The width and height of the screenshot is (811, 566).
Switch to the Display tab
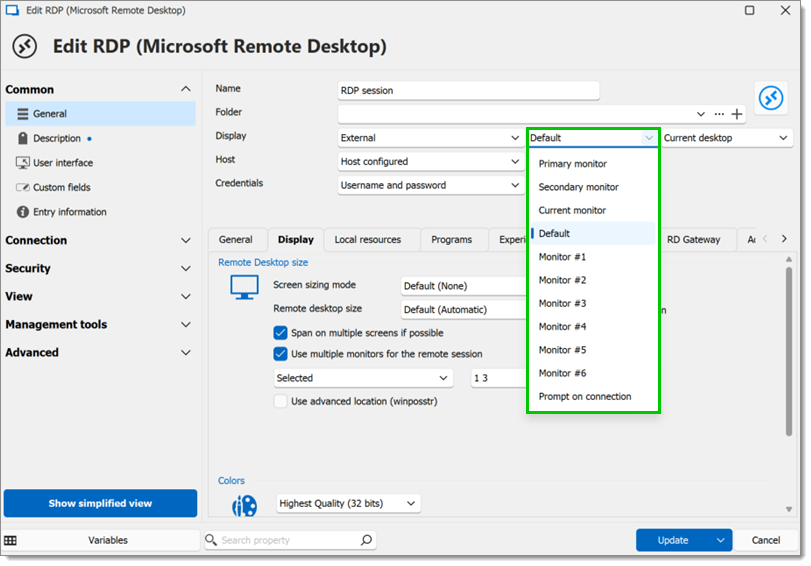pyautogui.click(x=295, y=240)
